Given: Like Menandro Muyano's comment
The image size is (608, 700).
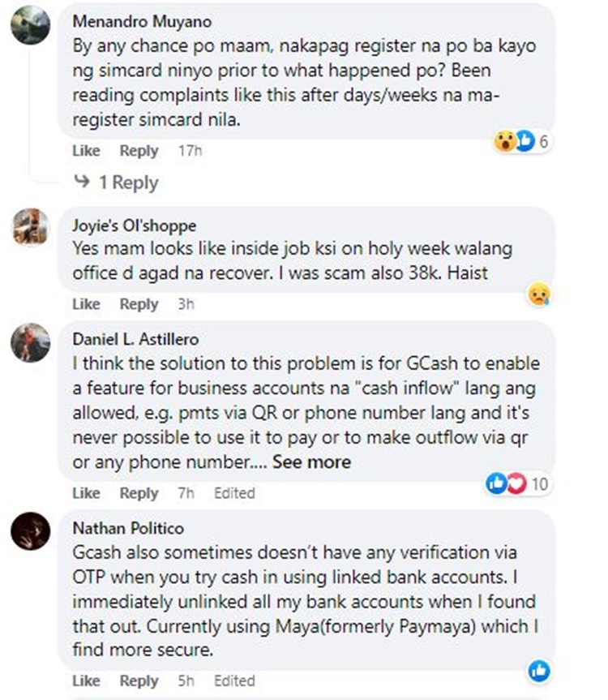Looking at the screenshot, I should 86,151.
